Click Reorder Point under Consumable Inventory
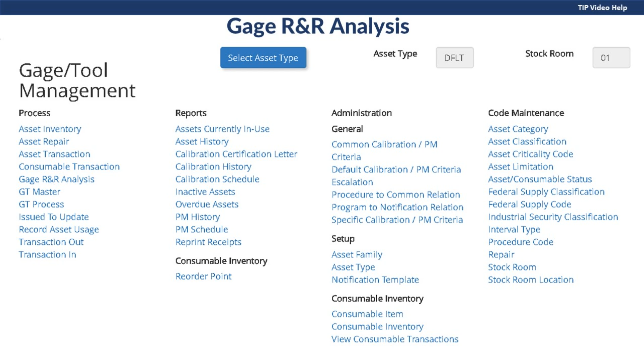This screenshot has width=644, height=362. pyautogui.click(x=203, y=277)
